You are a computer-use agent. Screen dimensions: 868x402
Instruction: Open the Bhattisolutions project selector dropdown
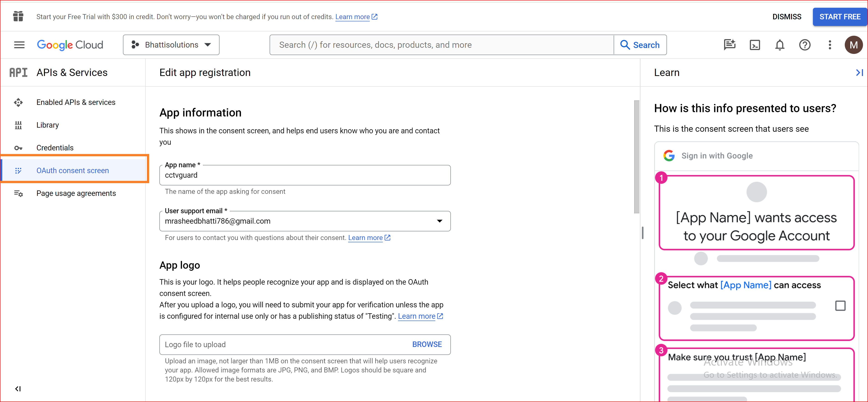point(171,45)
